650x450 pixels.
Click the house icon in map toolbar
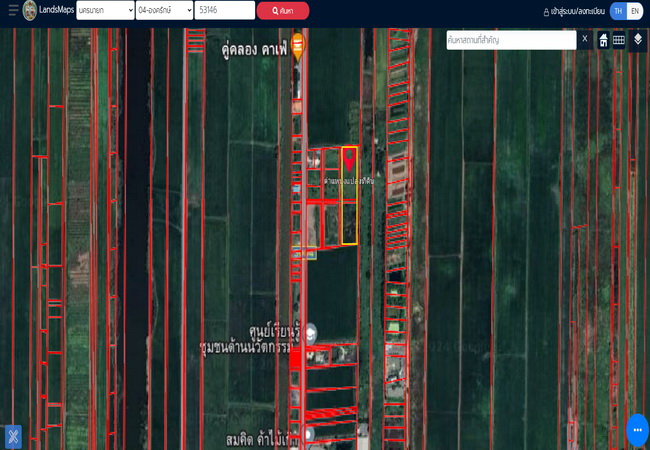click(604, 40)
